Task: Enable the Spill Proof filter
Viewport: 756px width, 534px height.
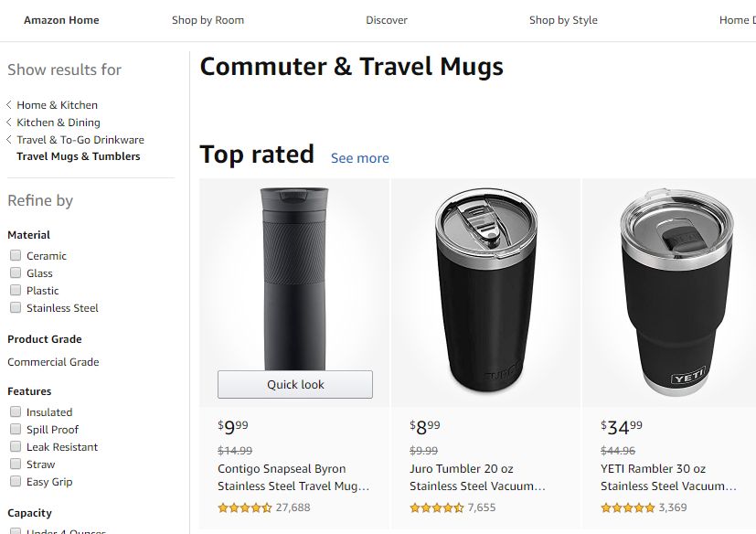Action: point(16,429)
